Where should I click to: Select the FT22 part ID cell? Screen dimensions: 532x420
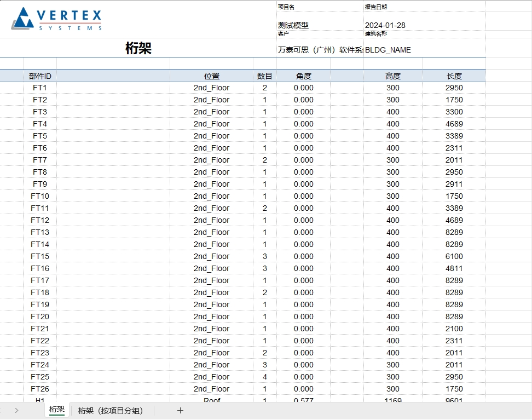point(40,341)
